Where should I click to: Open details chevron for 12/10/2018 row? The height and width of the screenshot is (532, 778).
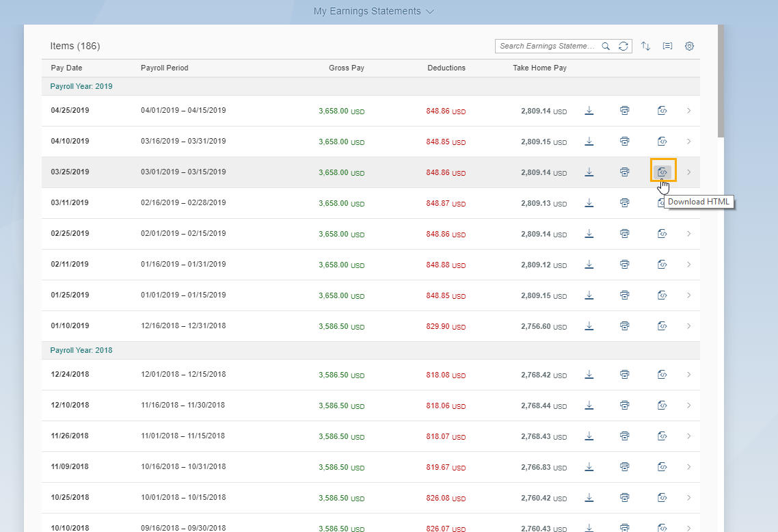(x=688, y=405)
